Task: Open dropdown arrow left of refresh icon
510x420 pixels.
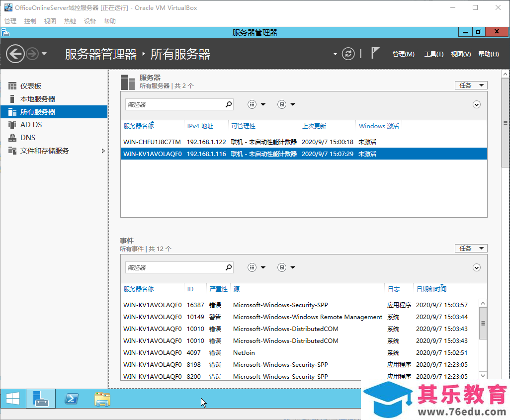Action: click(335, 54)
